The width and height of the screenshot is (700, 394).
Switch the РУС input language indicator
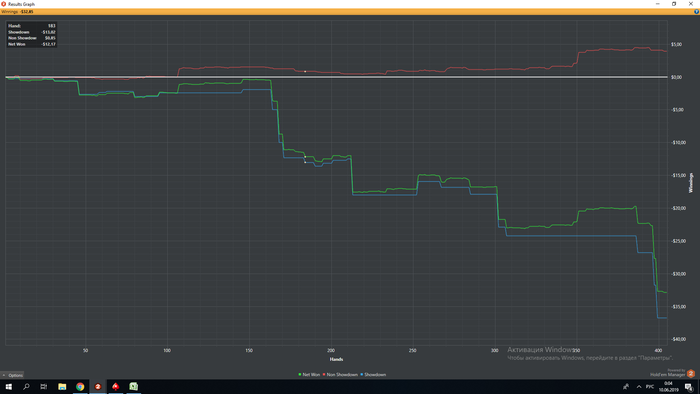650,387
